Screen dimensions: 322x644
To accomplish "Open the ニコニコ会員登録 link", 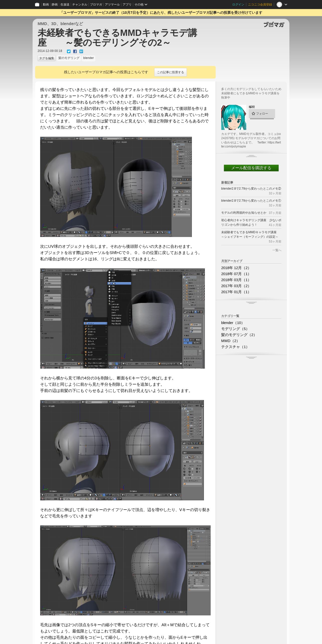I will [x=260, y=5].
